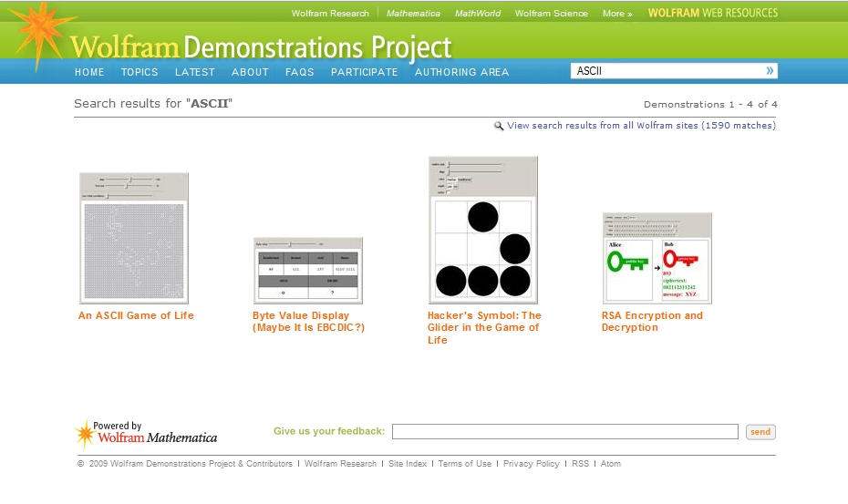The width and height of the screenshot is (848, 504).
Task: Visit the MathWorld link
Action: [478, 14]
